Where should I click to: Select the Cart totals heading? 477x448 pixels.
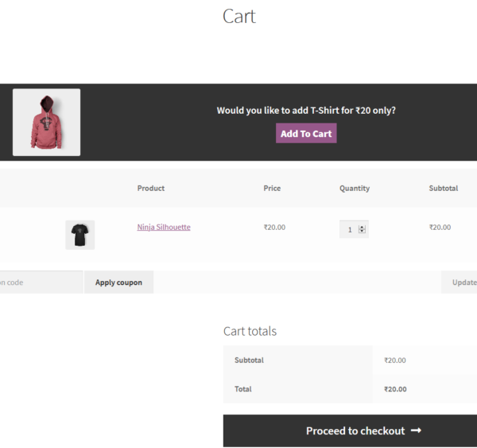coord(250,331)
